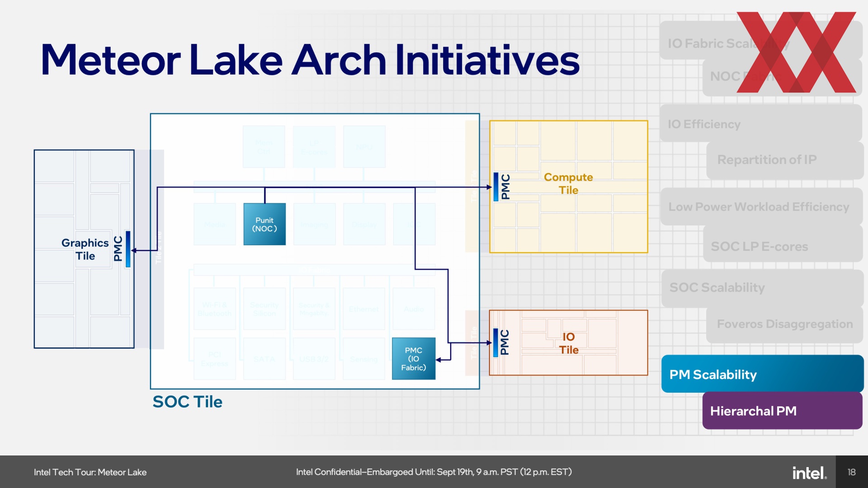Click the faded 'PCI Express' block

pyautogui.click(x=215, y=359)
